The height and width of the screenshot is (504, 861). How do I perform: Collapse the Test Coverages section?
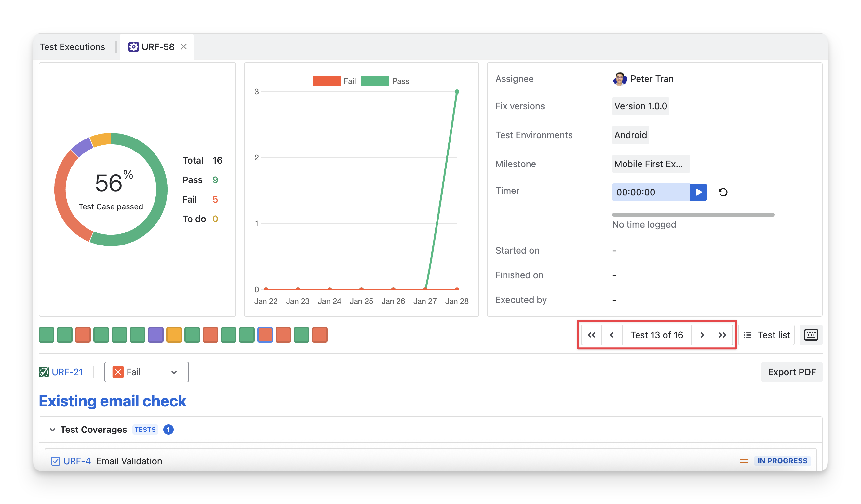pos(52,430)
